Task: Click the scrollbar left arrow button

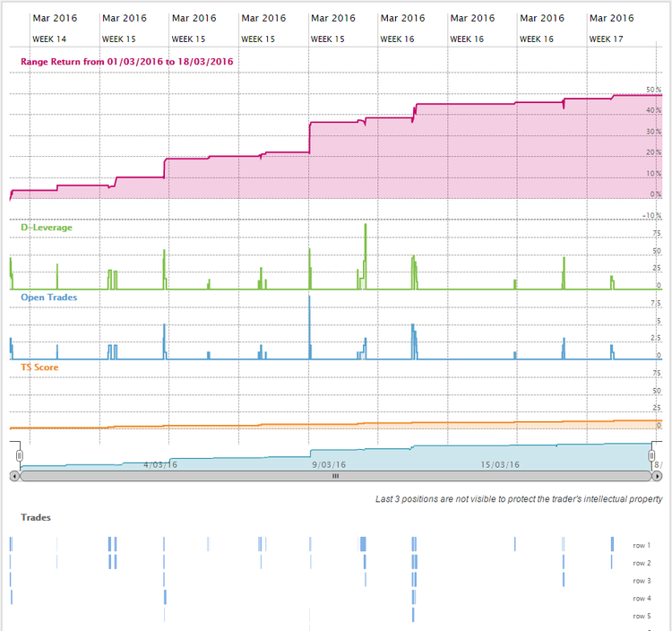Action: (13, 476)
